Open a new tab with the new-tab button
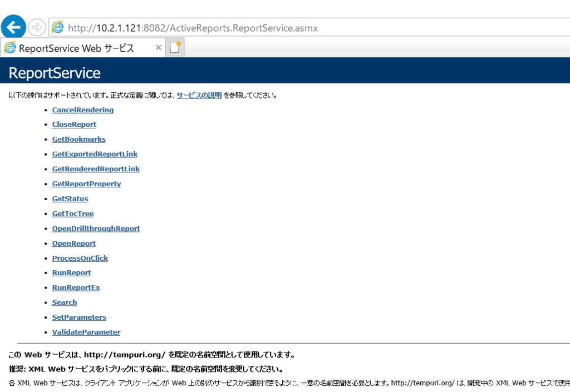The width and height of the screenshot is (570, 392). coord(175,48)
